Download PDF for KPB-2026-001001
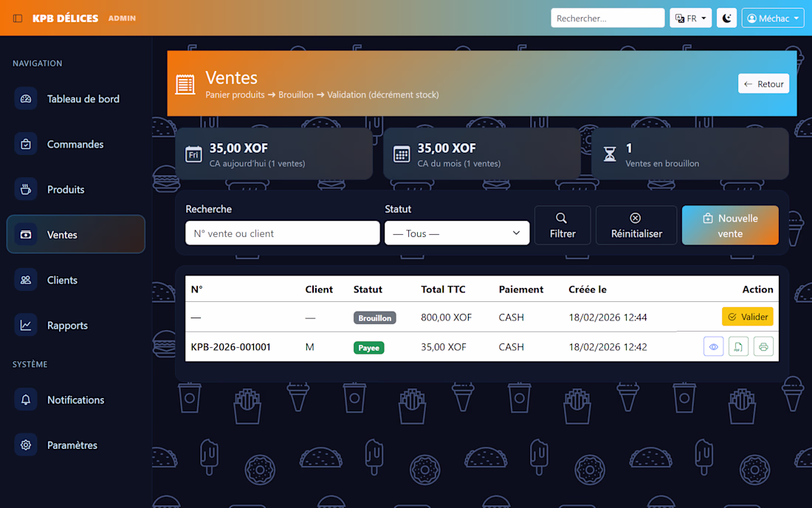The width and height of the screenshot is (812, 508). 738,346
